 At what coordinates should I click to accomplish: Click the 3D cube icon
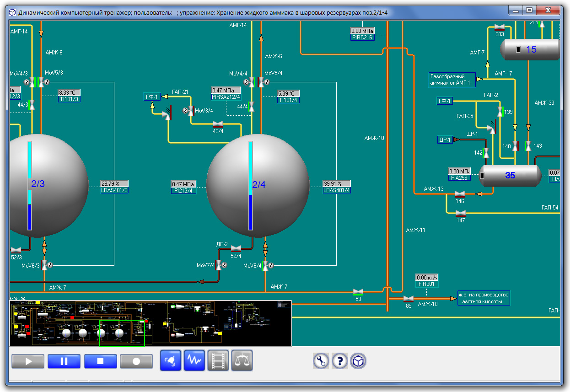pyautogui.click(x=359, y=361)
